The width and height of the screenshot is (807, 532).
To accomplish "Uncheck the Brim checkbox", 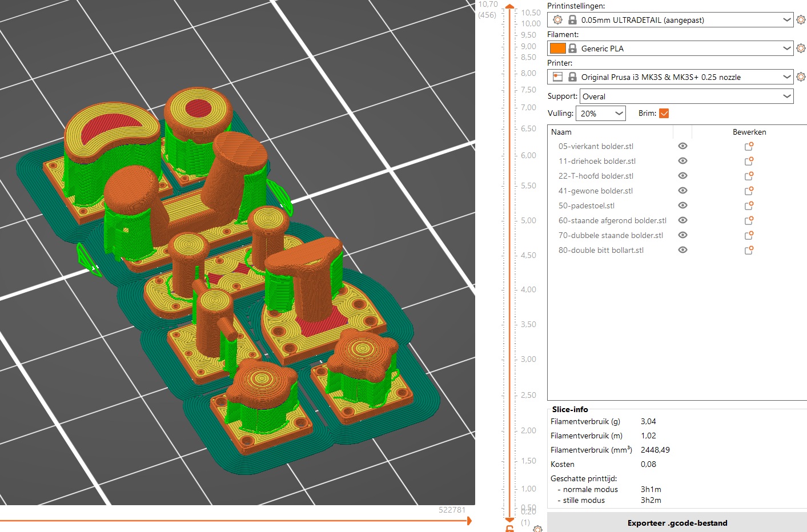I will click(x=664, y=113).
